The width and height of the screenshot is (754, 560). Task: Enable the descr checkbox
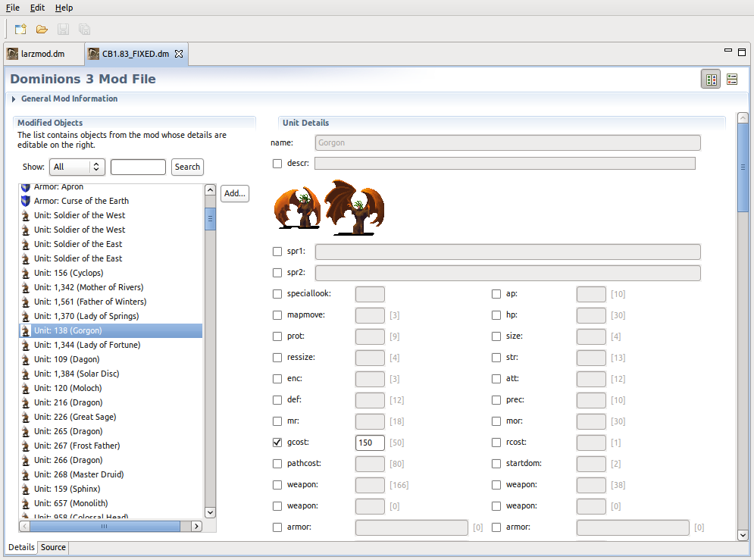pyautogui.click(x=277, y=164)
